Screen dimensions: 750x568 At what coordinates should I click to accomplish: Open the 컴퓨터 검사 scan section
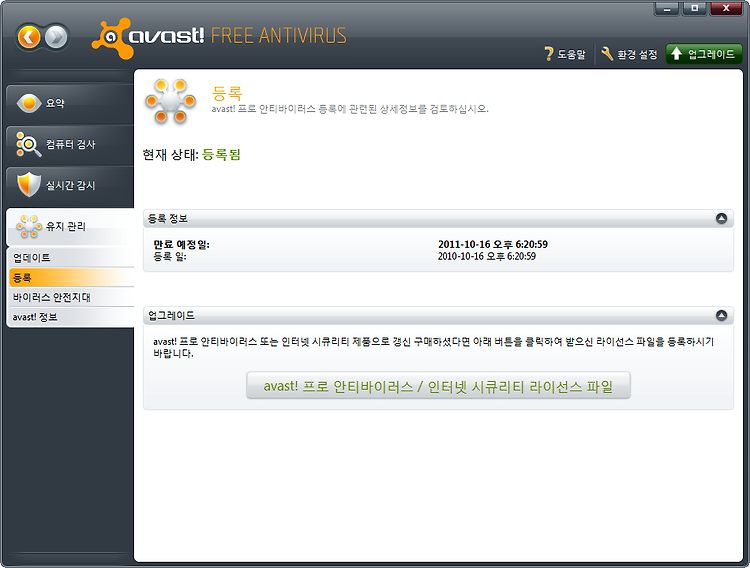[x=70, y=145]
